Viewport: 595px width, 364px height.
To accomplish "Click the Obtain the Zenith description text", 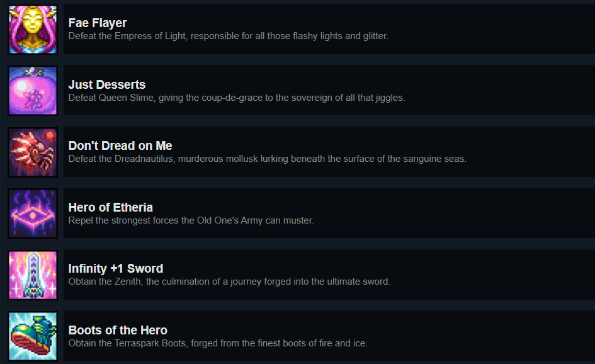I will 229,282.
